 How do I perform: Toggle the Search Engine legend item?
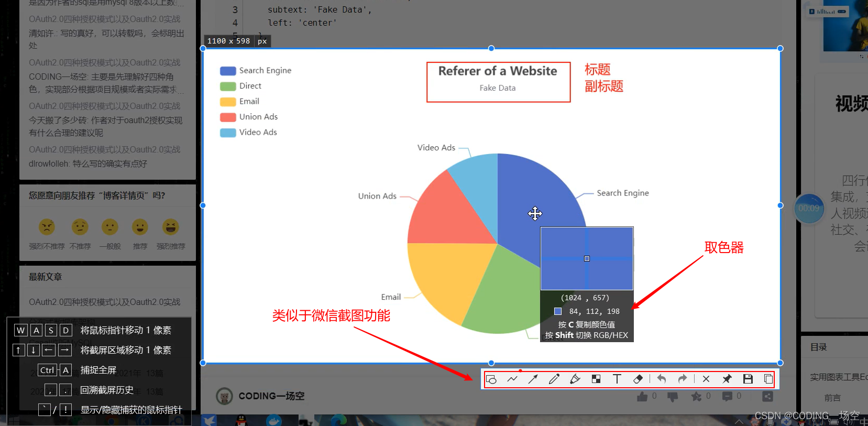256,71
